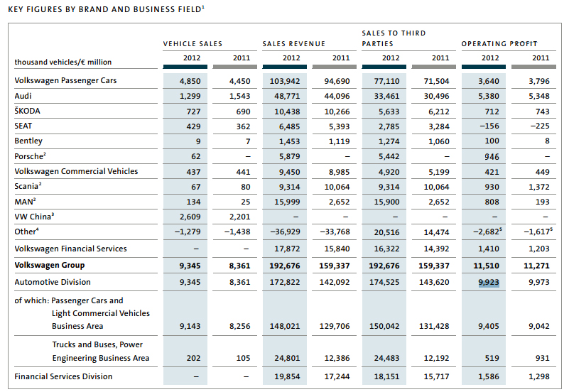
Task: Click Volkswagen Passenger Cars sales revenue 103,942
Action: tap(284, 81)
